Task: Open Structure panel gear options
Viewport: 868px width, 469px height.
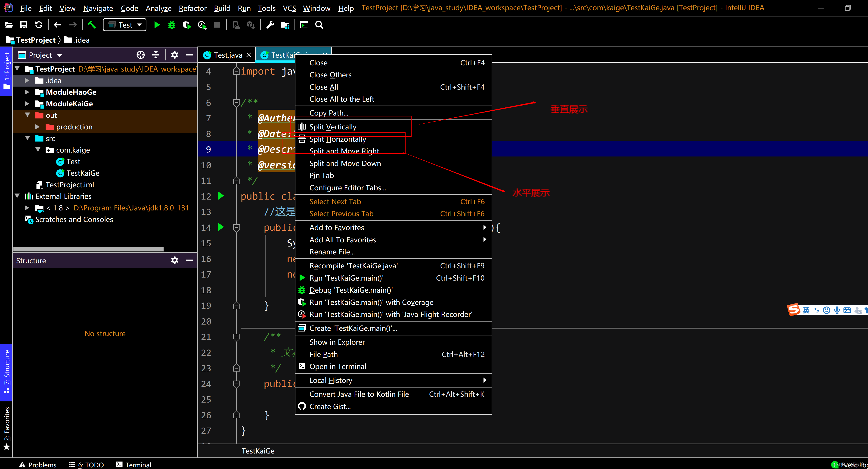Action: coord(174,260)
